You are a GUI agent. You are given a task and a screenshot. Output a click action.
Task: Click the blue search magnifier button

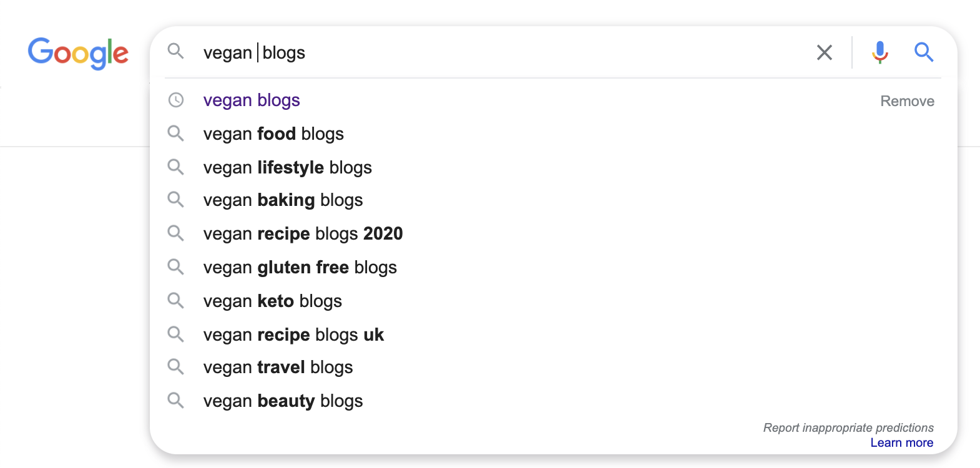click(x=924, y=52)
